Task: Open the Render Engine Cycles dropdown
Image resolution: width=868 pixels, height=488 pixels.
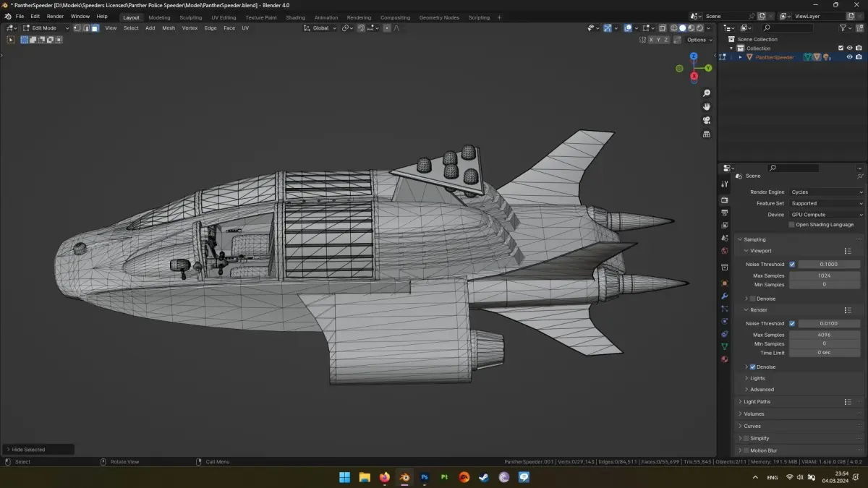Action: click(x=826, y=192)
